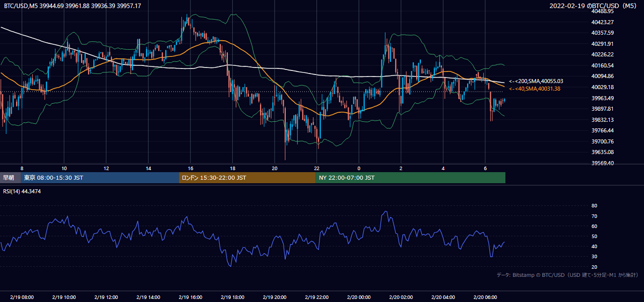Click price axis value 39963.49
The width and height of the screenshot is (644, 302).
pos(603,98)
